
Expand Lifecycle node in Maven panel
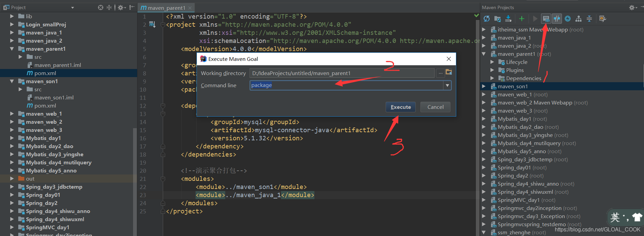pyautogui.click(x=492, y=62)
